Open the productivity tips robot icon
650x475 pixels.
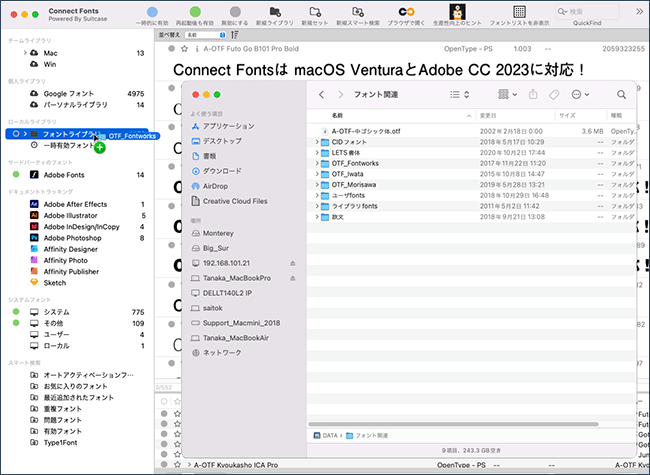pyautogui.click(x=457, y=12)
